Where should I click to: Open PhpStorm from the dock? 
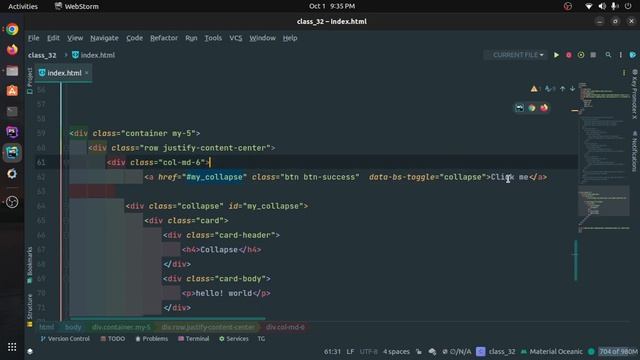(12, 132)
